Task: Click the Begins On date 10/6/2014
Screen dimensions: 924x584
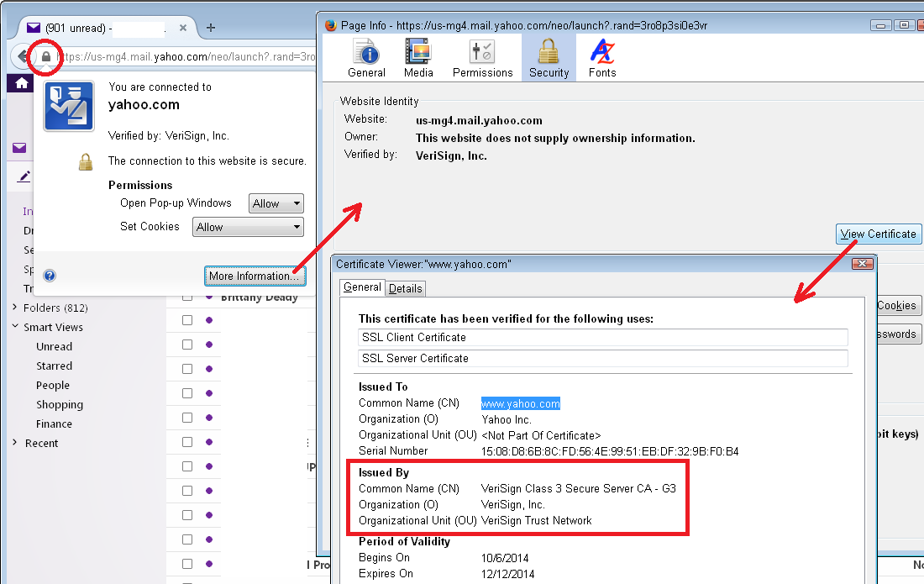Action: [x=505, y=558]
